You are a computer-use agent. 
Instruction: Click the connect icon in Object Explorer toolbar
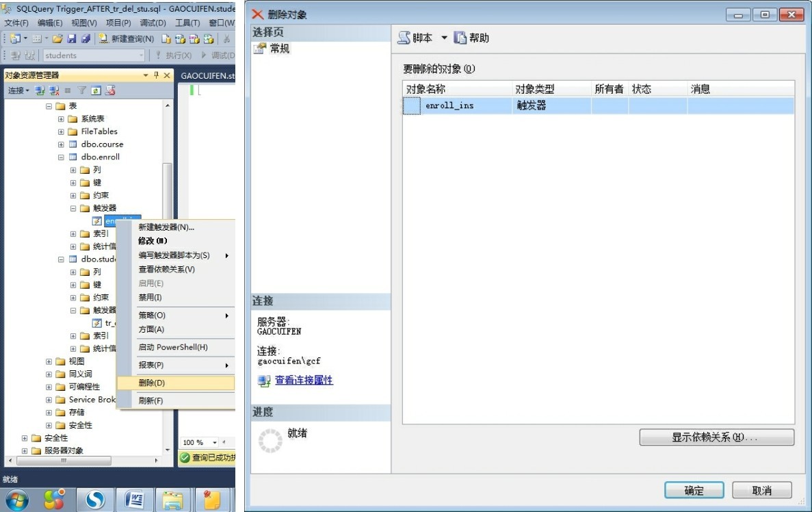[40, 90]
